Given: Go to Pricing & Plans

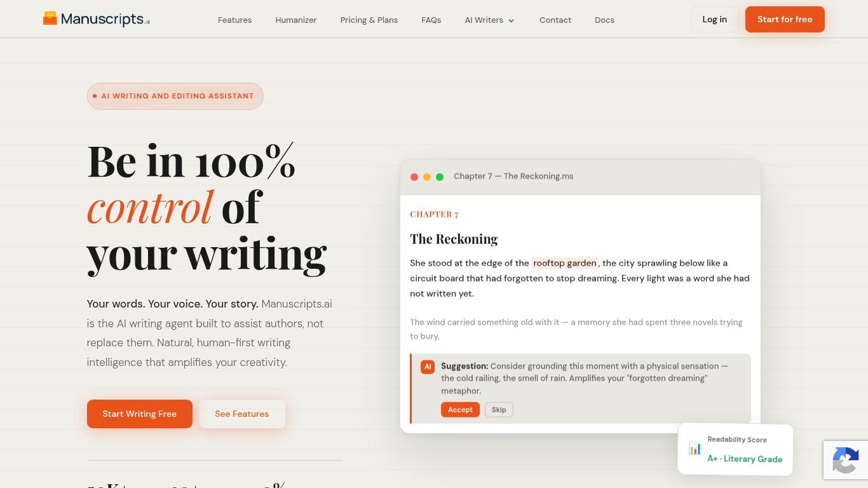Looking at the screenshot, I should (x=369, y=20).
